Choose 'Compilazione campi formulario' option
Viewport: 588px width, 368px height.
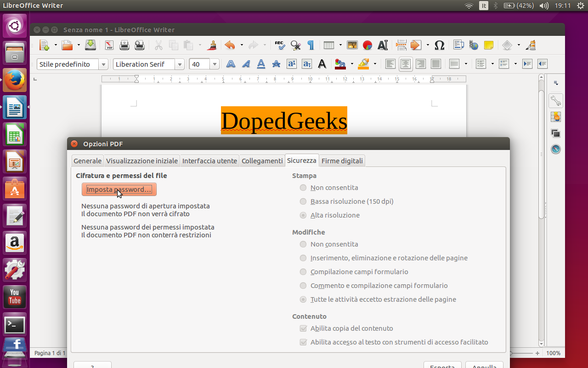tap(354, 272)
